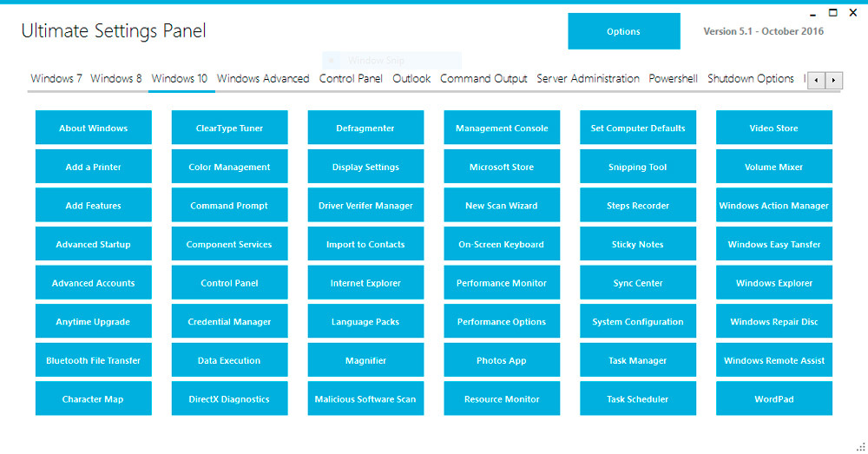Open Windows Repair Disc

(x=773, y=322)
